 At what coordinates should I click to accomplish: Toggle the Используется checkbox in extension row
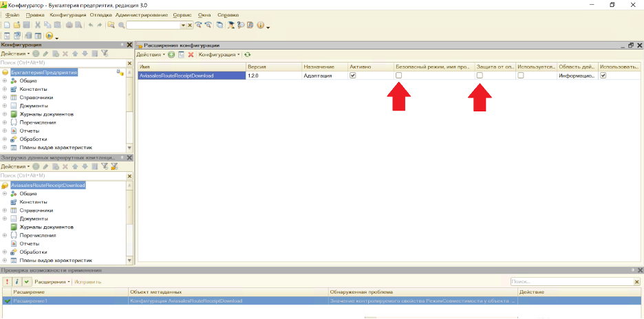click(x=521, y=76)
